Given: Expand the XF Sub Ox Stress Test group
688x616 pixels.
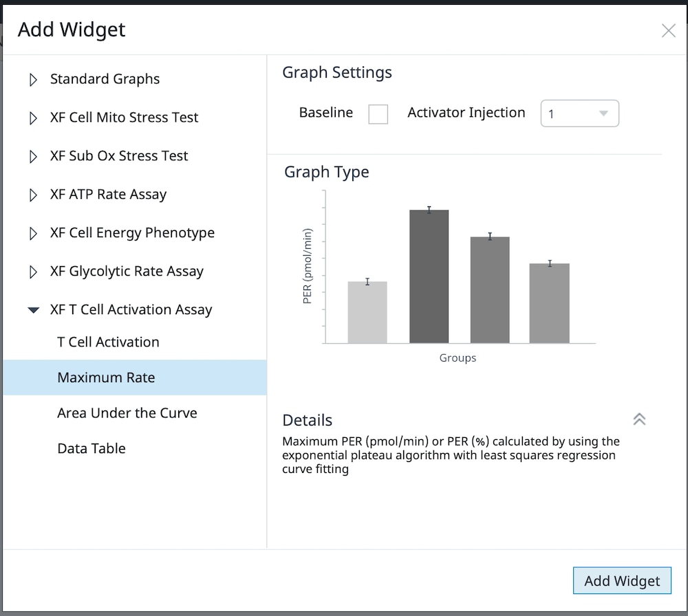Looking at the screenshot, I should point(33,157).
